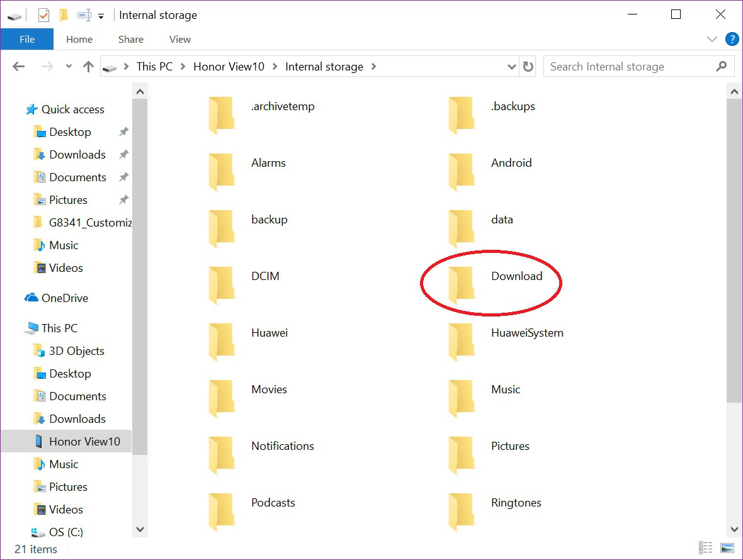Go back with the Back arrow
Image resolution: width=743 pixels, height=560 pixels.
(x=18, y=66)
